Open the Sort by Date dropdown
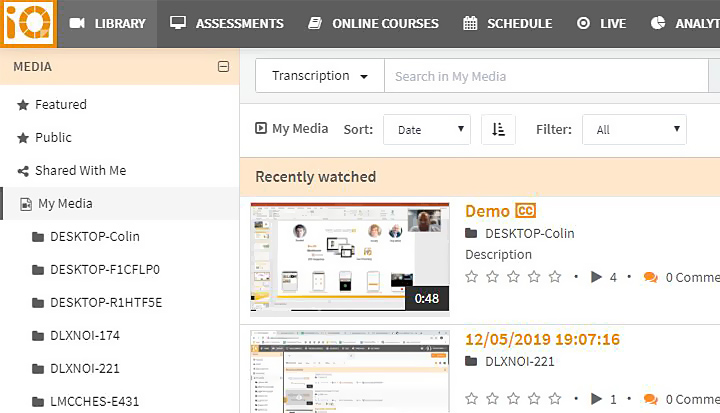 click(427, 129)
